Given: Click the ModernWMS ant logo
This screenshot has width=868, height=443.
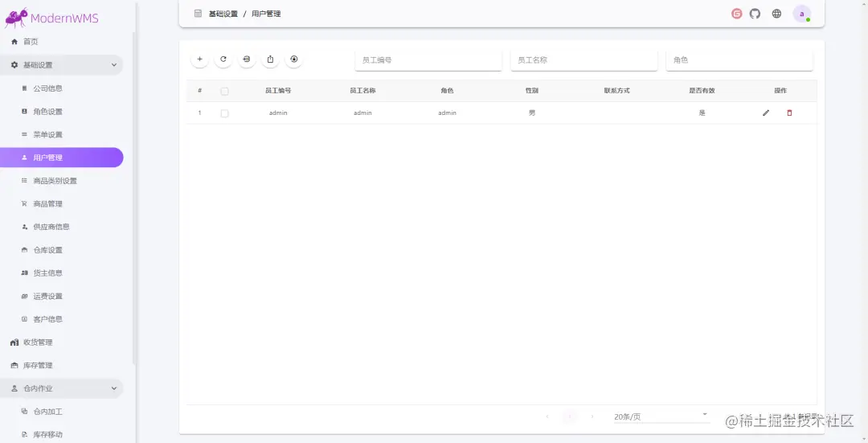Looking at the screenshot, I should pyautogui.click(x=16, y=18).
